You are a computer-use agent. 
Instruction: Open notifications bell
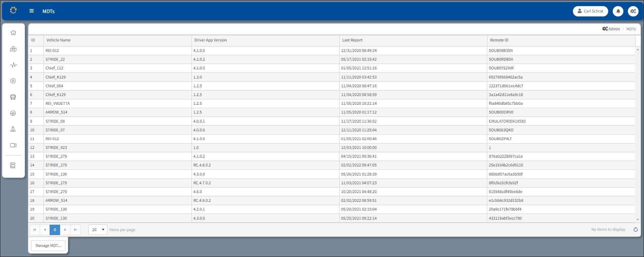pos(618,11)
